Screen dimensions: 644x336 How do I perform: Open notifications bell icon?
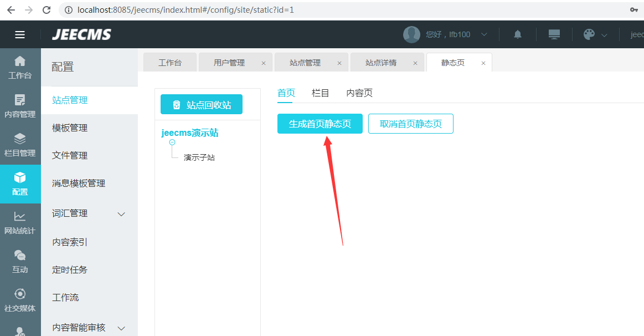click(518, 34)
